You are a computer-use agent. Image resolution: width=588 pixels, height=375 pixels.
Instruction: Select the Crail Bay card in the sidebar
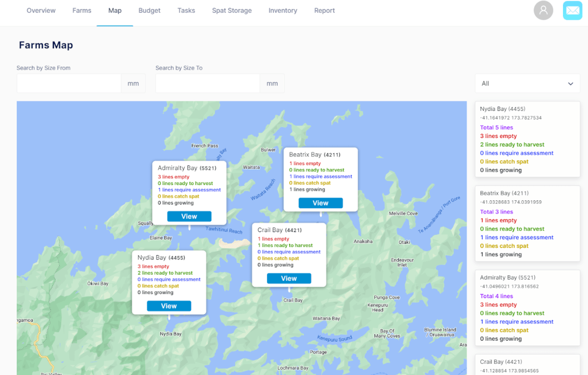527,364
